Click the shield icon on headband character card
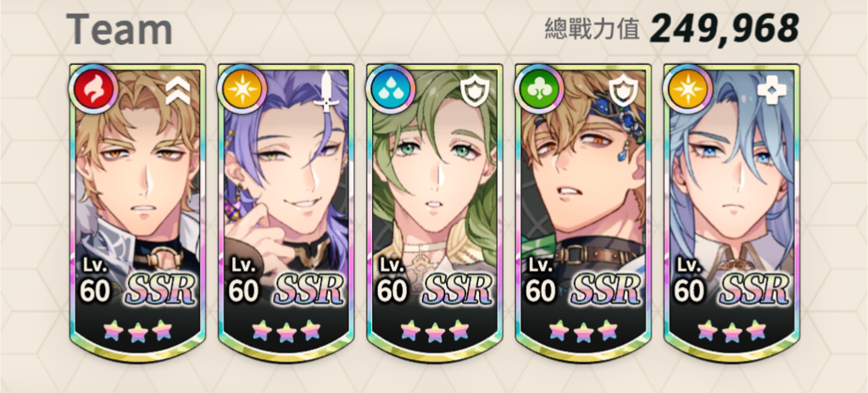This screenshot has height=393, width=868. pyautogui.click(x=622, y=91)
